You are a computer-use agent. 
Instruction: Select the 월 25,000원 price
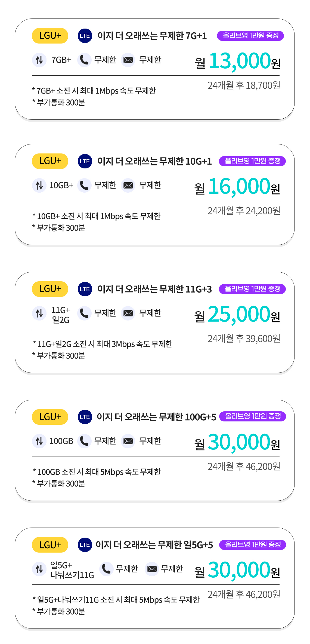237,315
